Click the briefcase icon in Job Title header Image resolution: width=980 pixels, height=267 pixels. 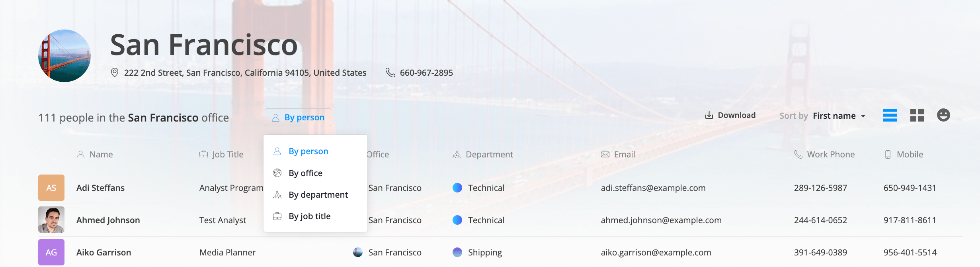pos(203,155)
